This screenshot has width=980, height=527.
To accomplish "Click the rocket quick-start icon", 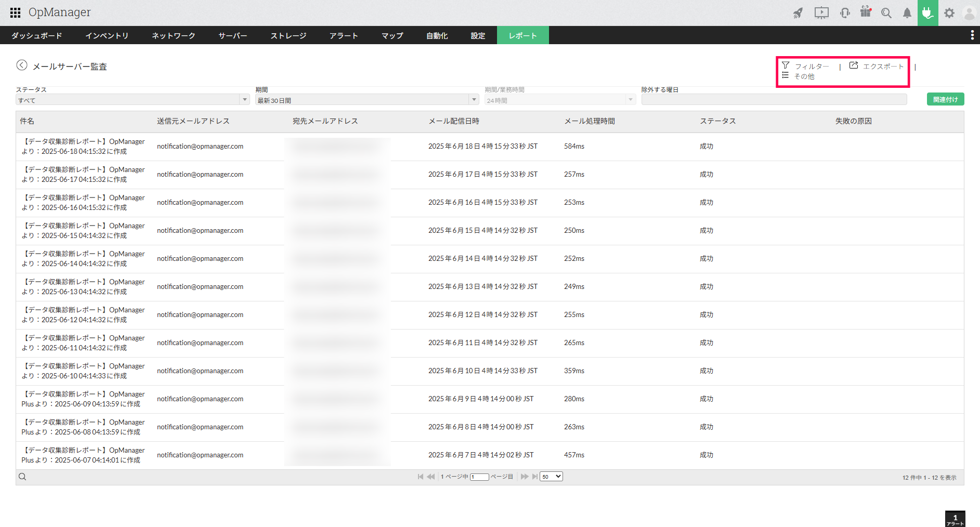I will tap(798, 13).
